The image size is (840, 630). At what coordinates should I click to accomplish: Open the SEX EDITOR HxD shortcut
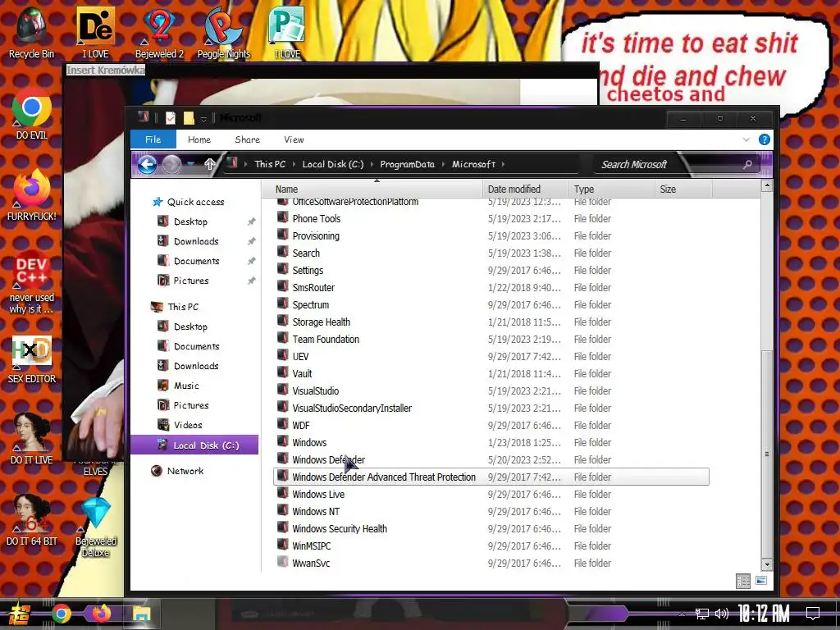click(31, 359)
